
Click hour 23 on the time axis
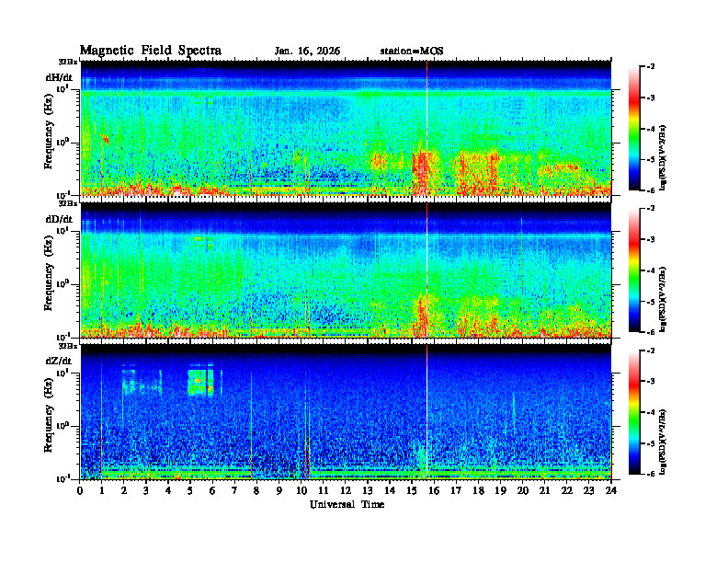point(588,490)
